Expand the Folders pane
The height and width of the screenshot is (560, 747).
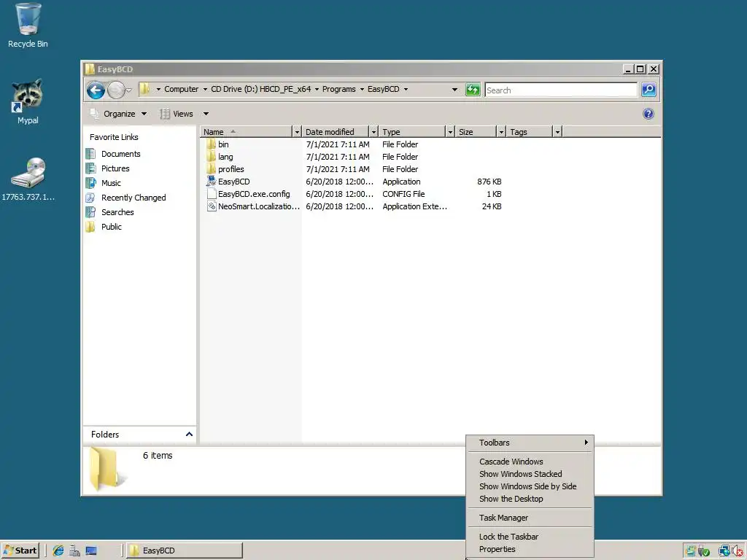coord(189,435)
